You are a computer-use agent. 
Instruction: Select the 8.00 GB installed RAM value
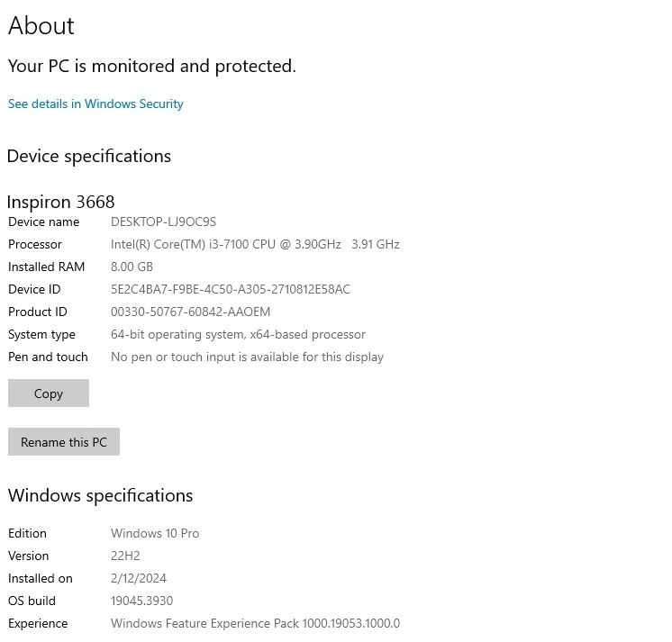tap(132, 267)
